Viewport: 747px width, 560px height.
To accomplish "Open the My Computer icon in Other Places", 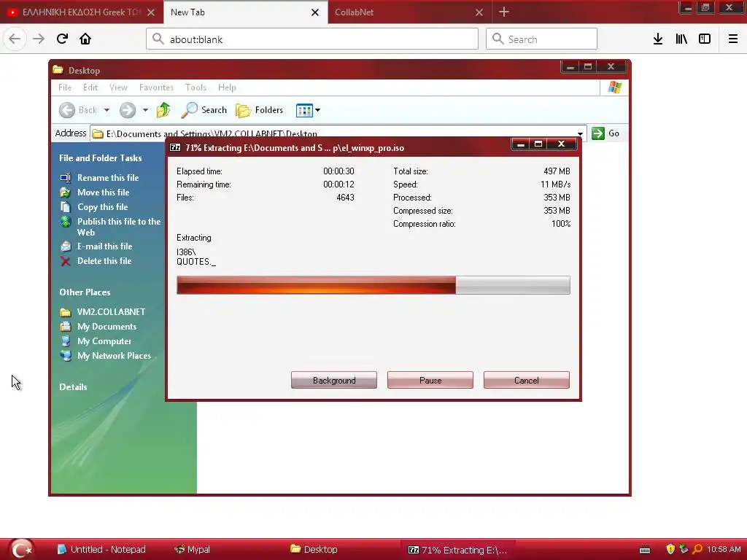I will click(66, 341).
